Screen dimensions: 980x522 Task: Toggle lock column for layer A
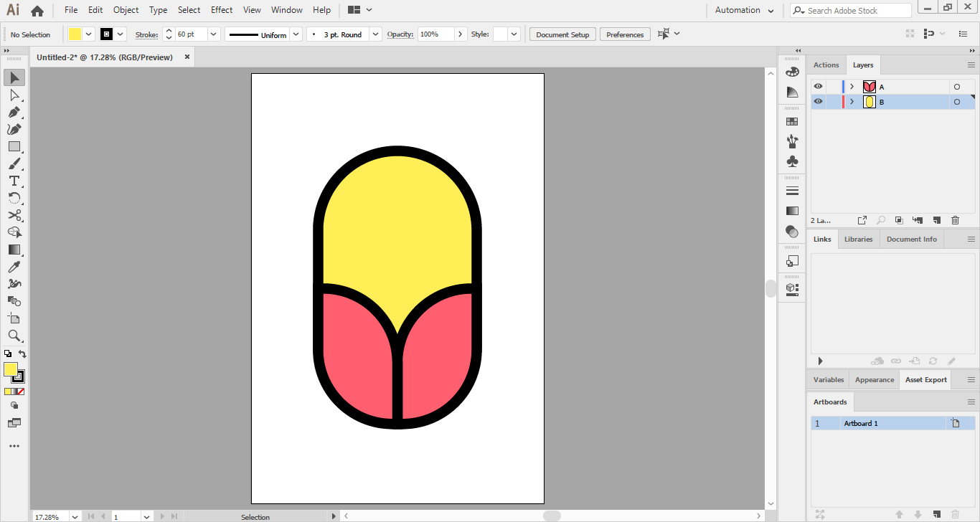pyautogui.click(x=832, y=87)
